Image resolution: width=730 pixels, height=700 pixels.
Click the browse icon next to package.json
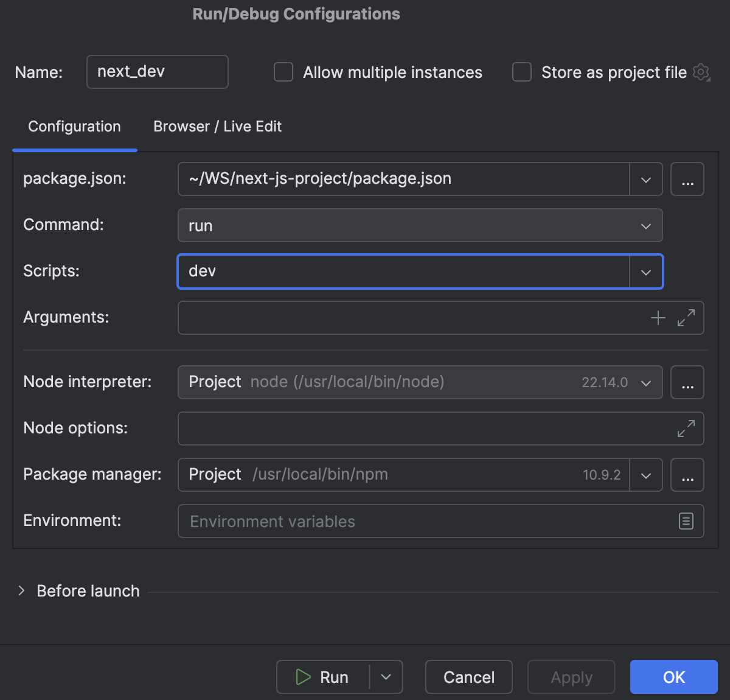[x=687, y=178]
